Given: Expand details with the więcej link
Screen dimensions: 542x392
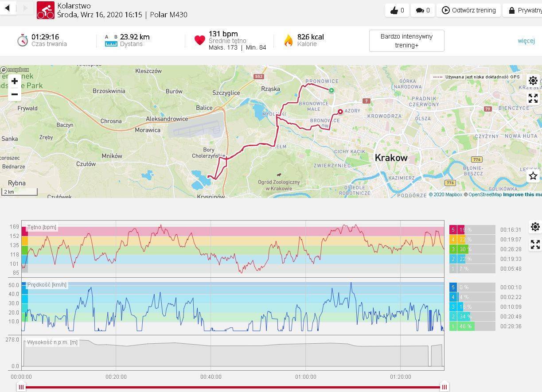Looking at the screenshot, I should click(x=526, y=41).
